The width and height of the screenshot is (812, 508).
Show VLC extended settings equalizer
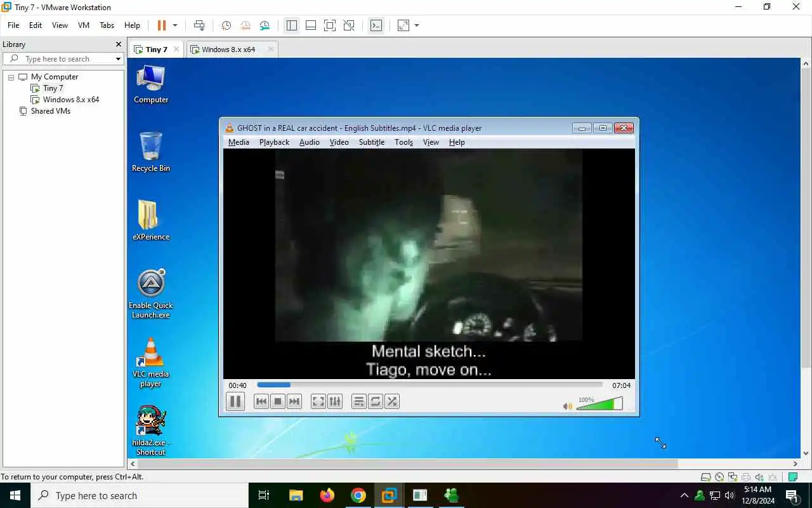(335, 401)
